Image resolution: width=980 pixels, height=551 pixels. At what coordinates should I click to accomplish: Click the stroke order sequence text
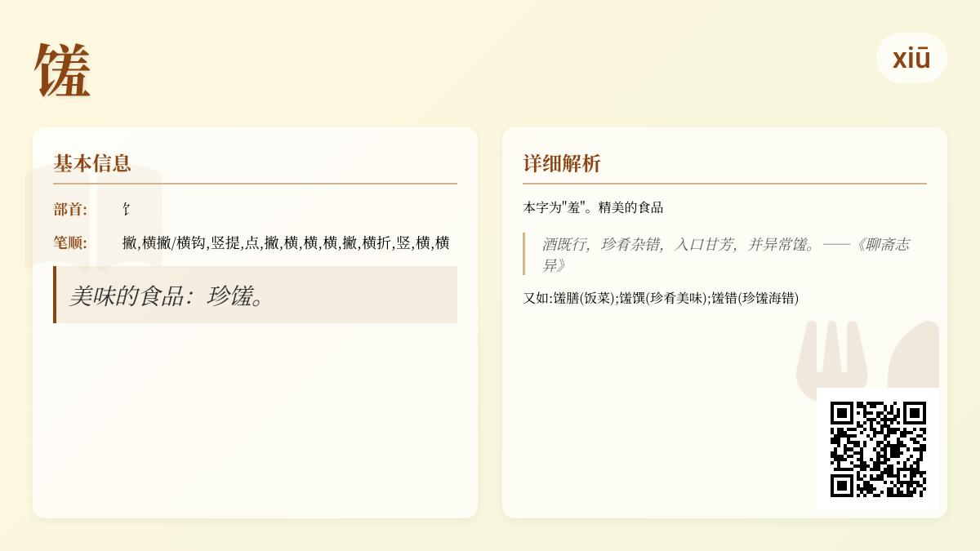click(x=286, y=242)
